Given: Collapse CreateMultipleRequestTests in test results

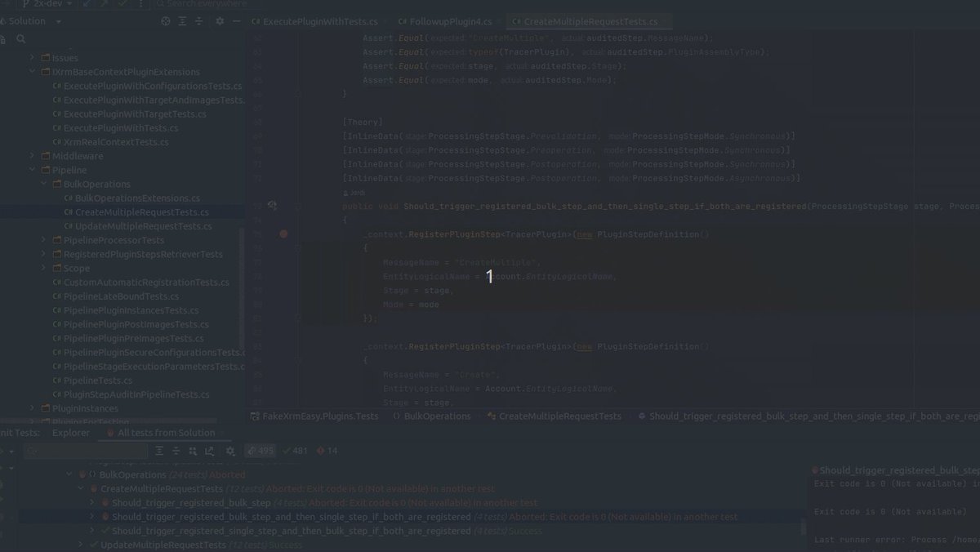Looking at the screenshot, I should tap(81, 488).
